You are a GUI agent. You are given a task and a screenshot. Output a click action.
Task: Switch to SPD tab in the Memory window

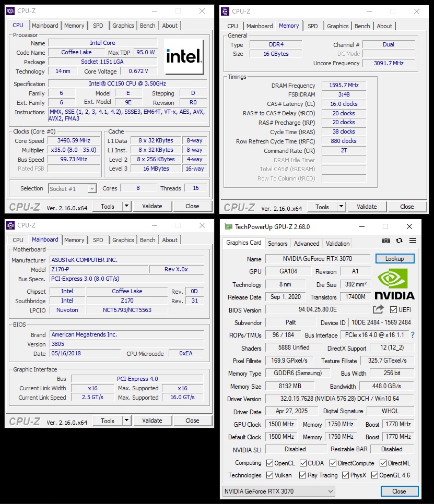click(313, 26)
